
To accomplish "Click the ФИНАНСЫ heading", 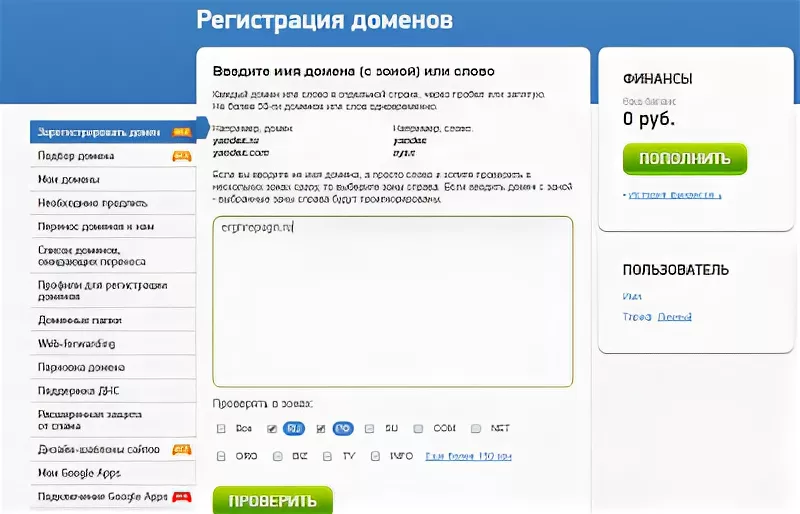I will [658, 79].
